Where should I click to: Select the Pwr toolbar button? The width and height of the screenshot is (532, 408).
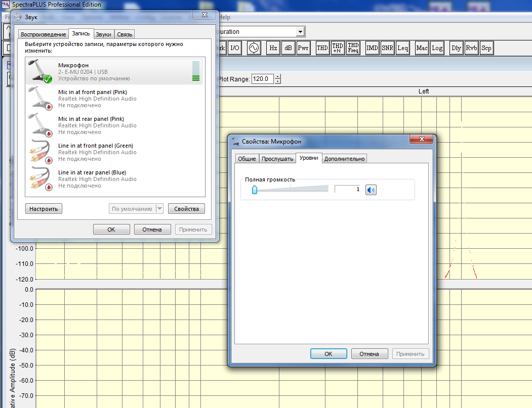[x=303, y=48]
